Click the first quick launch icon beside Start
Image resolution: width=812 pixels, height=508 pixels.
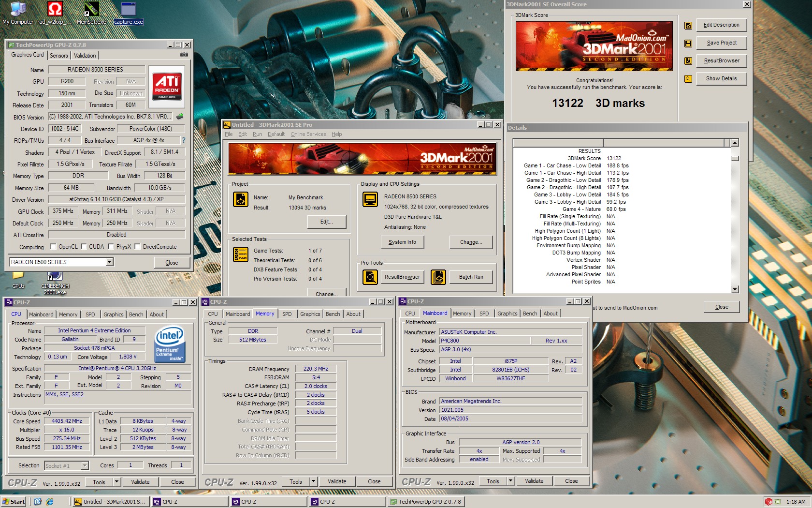pos(38,502)
